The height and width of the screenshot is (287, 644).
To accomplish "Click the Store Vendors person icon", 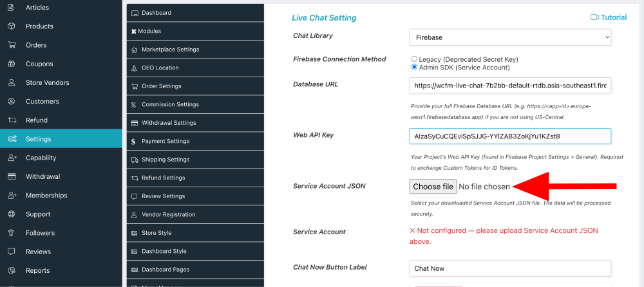I will [x=12, y=82].
